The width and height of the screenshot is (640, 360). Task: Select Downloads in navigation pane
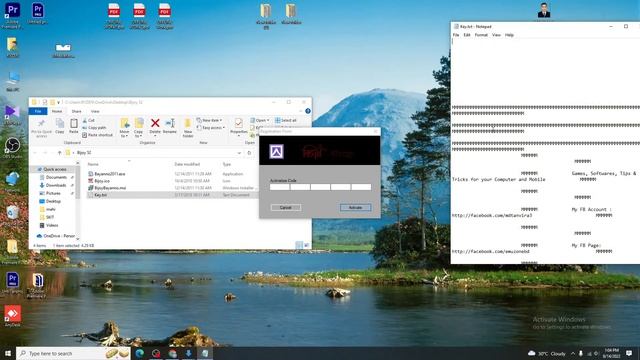tap(56, 185)
